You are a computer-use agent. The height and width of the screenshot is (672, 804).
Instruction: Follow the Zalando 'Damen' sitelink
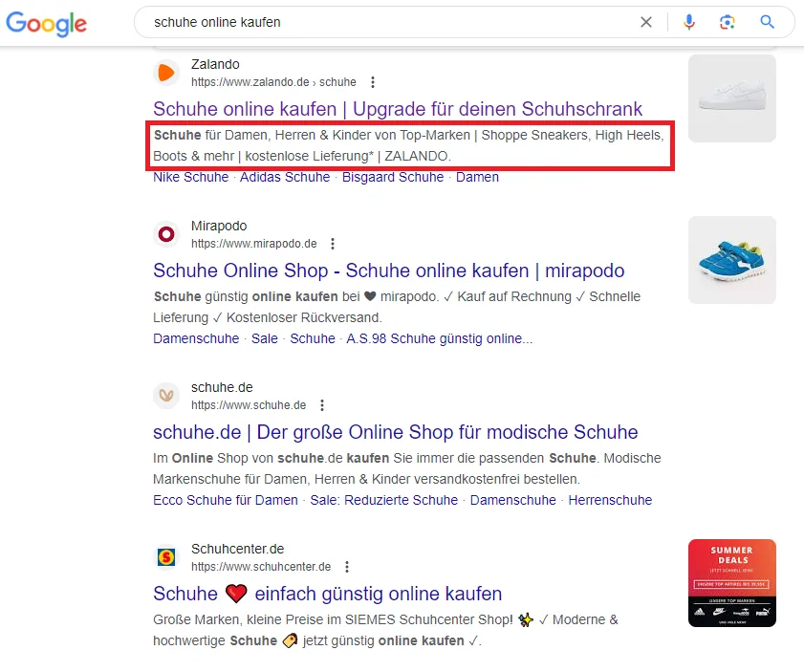coord(477,178)
